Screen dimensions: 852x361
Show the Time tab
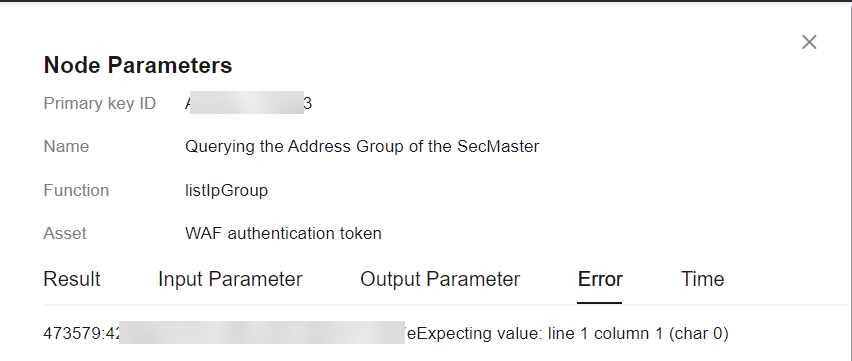[x=702, y=279]
